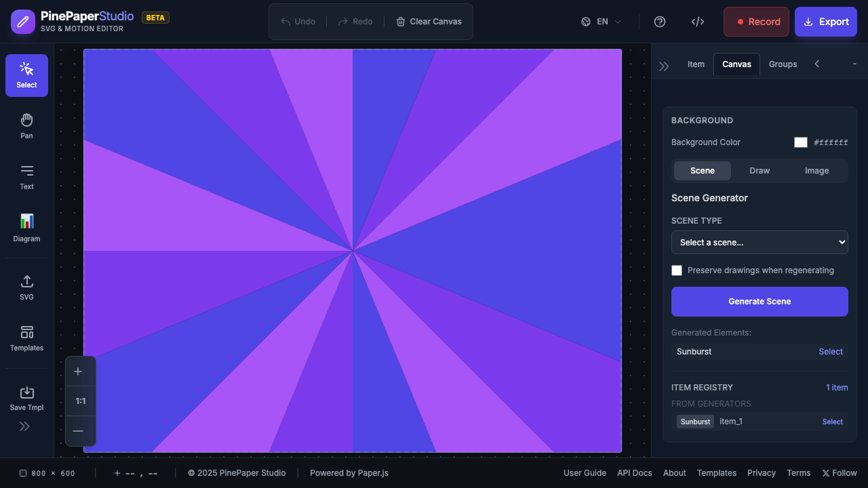
Task: Click the help icon in the top bar
Action: (x=660, y=21)
